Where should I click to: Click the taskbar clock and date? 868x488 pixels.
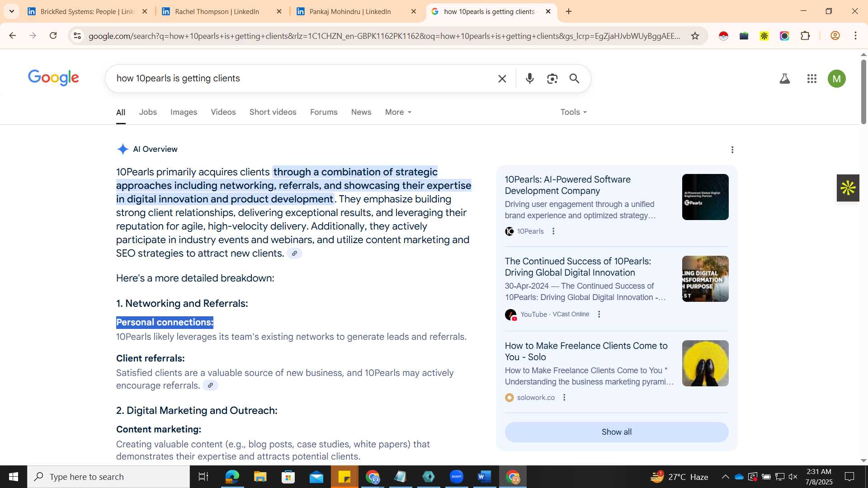coord(819,477)
